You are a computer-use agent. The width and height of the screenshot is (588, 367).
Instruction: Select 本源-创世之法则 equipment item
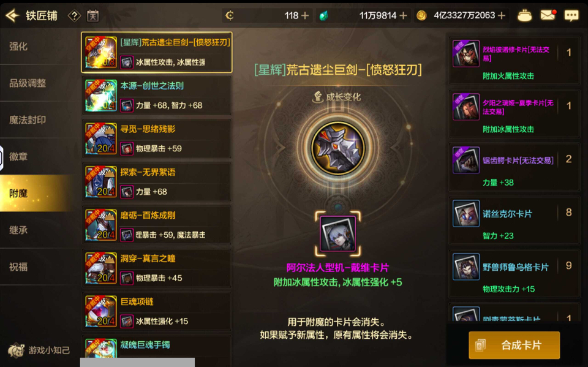pos(156,96)
